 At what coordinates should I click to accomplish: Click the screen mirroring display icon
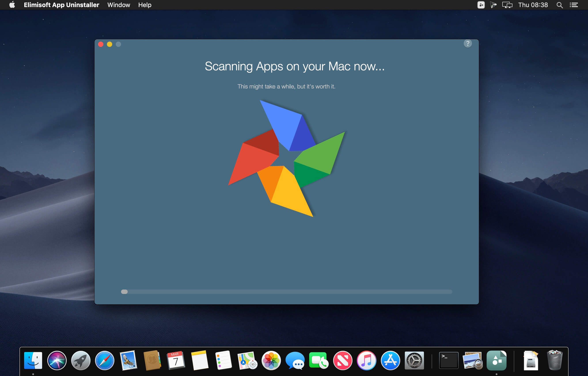[x=507, y=5]
